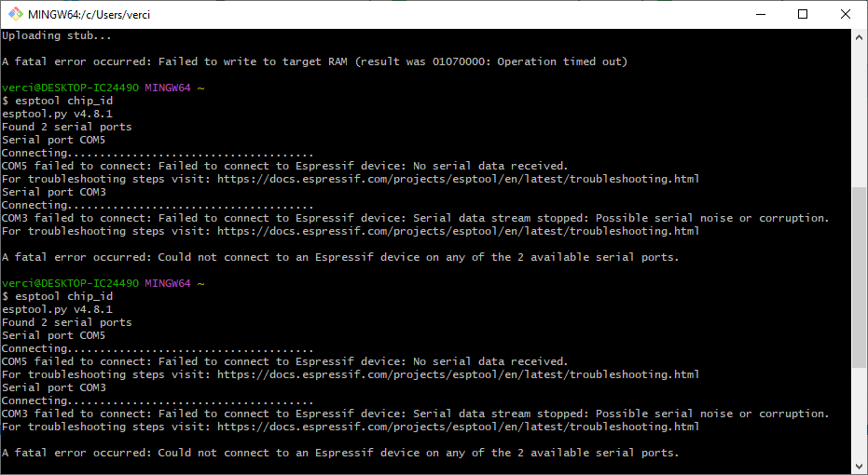Click the scrollbar down arrow
Screen dimensions: 868x475
coord(859,465)
